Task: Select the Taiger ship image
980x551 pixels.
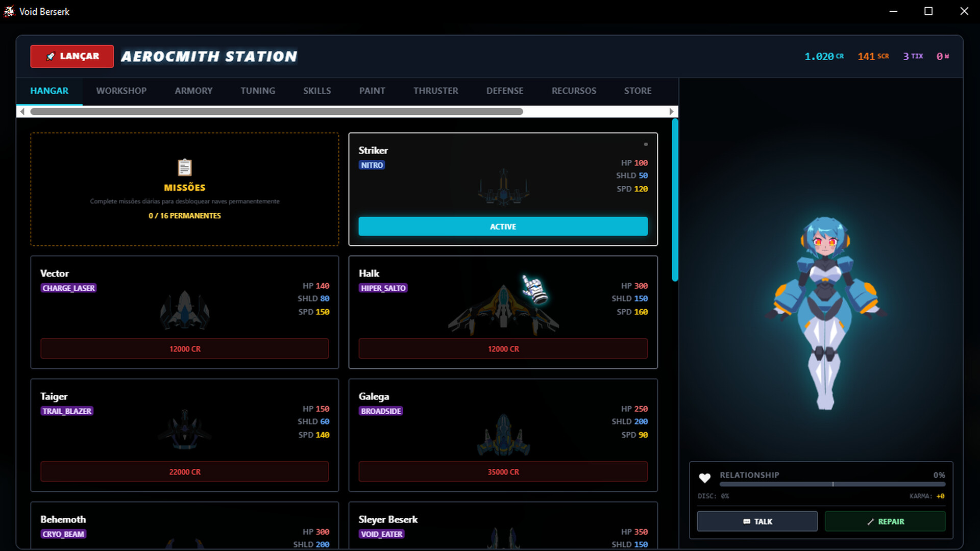Action: pos(185,430)
